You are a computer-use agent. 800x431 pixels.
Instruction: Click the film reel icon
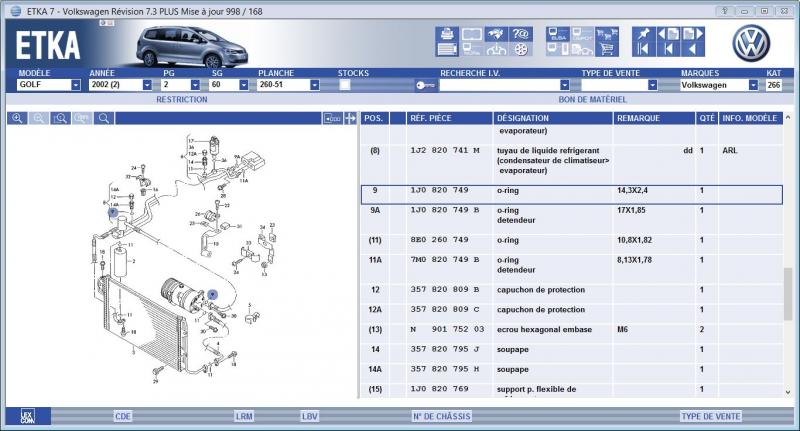coord(520,49)
